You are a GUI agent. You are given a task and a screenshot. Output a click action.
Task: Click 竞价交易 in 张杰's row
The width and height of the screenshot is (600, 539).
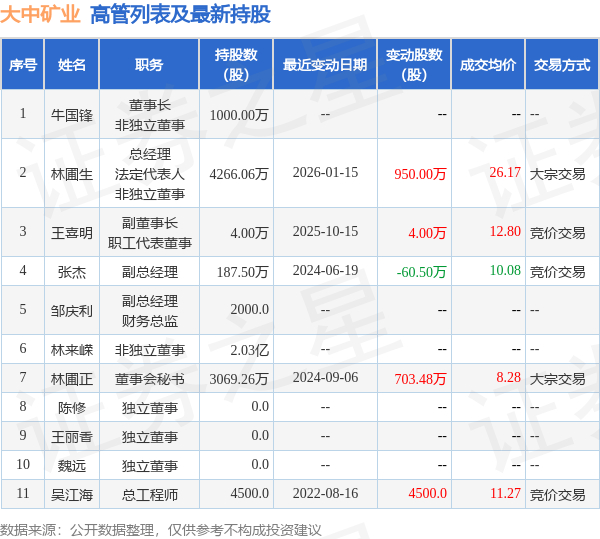558,272
